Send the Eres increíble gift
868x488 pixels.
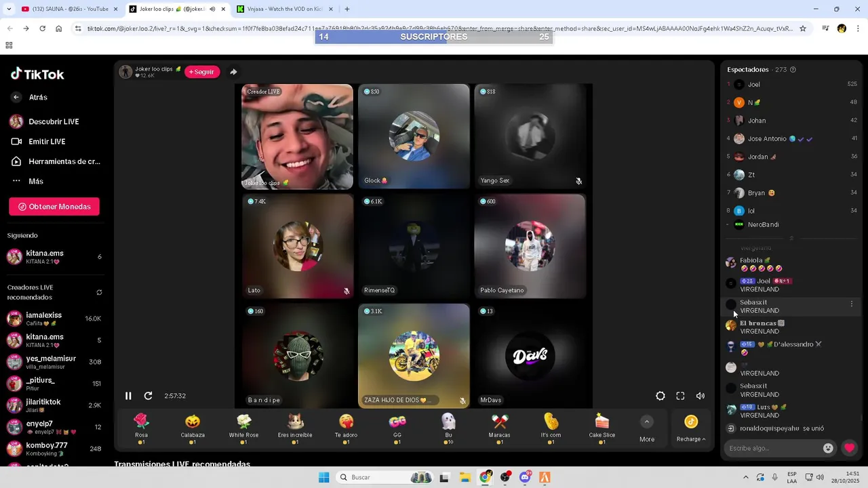pyautogui.click(x=295, y=428)
